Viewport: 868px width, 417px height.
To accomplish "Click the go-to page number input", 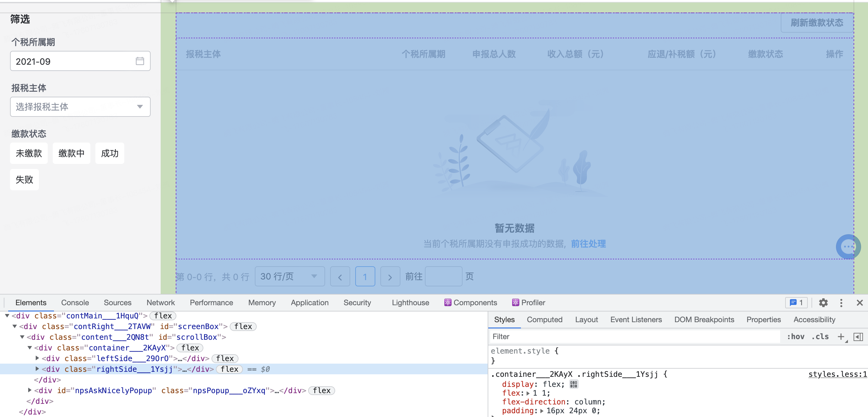I will coord(443,276).
